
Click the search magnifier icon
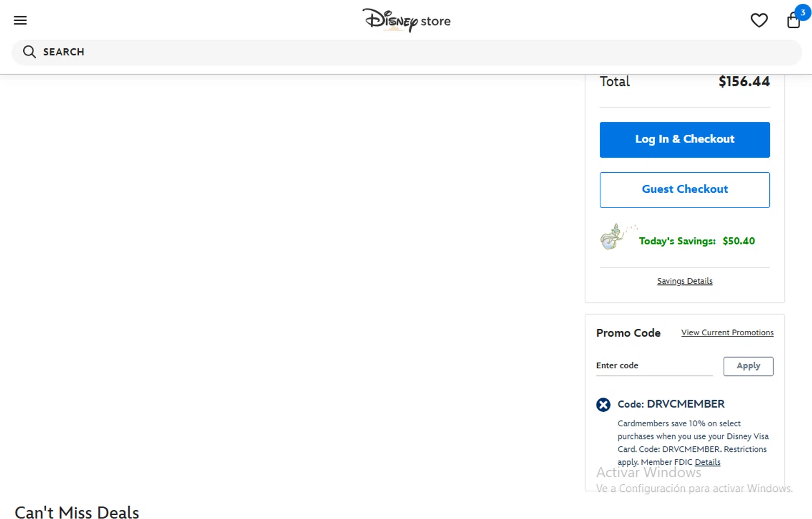coord(29,52)
